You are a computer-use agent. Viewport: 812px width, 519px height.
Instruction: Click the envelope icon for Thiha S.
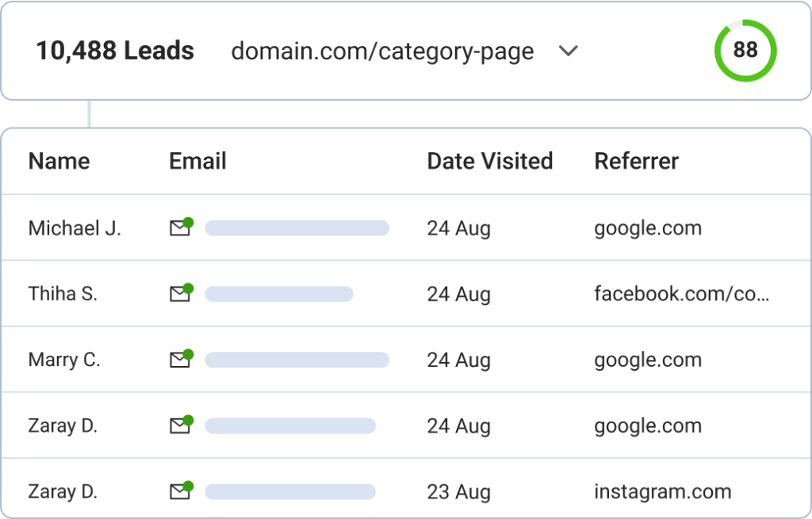(182, 293)
